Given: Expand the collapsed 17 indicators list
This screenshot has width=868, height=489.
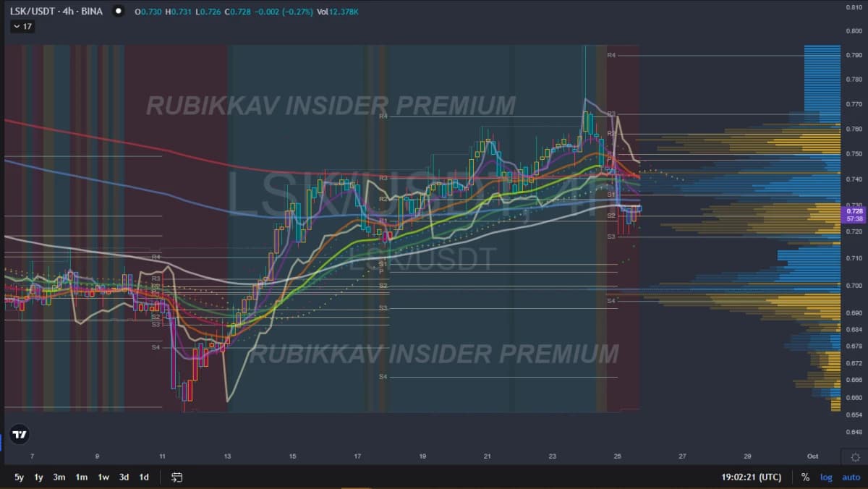Looking at the screenshot, I should [22, 27].
